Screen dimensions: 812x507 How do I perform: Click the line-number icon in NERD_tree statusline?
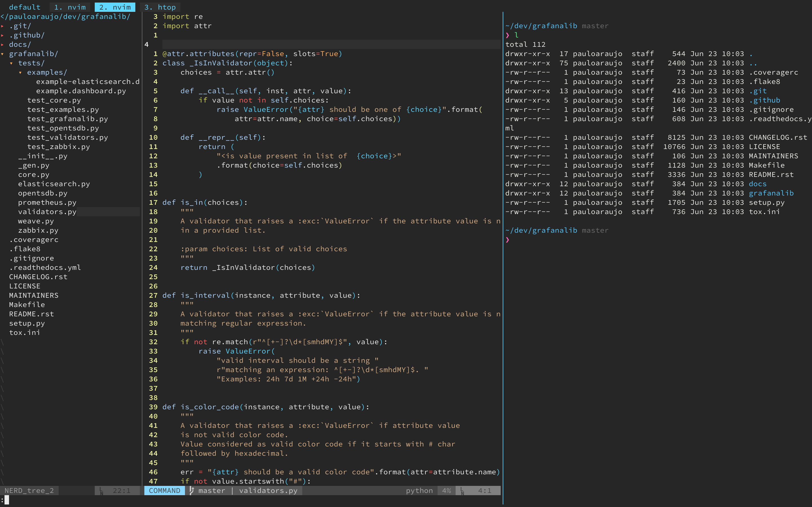tap(101, 491)
